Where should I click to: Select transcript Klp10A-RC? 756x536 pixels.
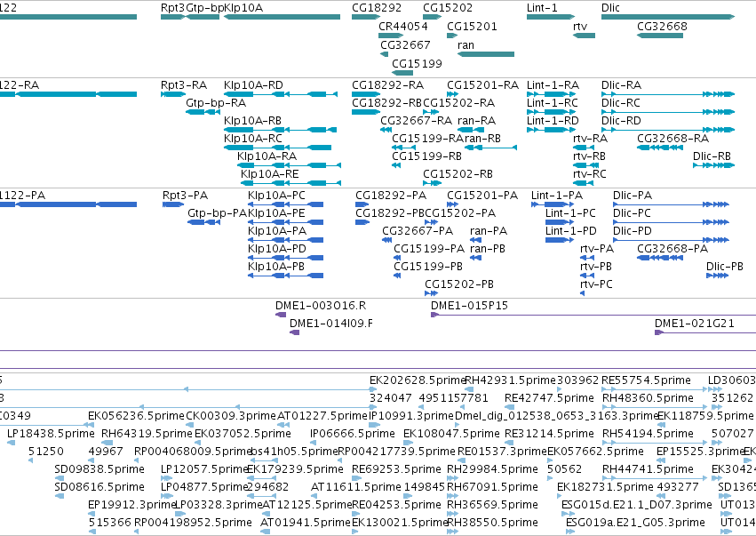278,148
